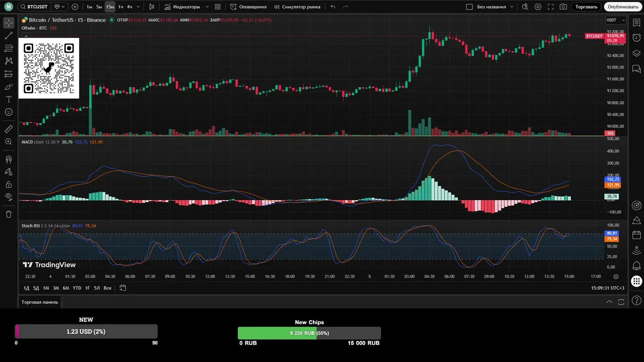Viewport: 644px width, 362px height.
Task: Redo the chart action
Action: 345,7
